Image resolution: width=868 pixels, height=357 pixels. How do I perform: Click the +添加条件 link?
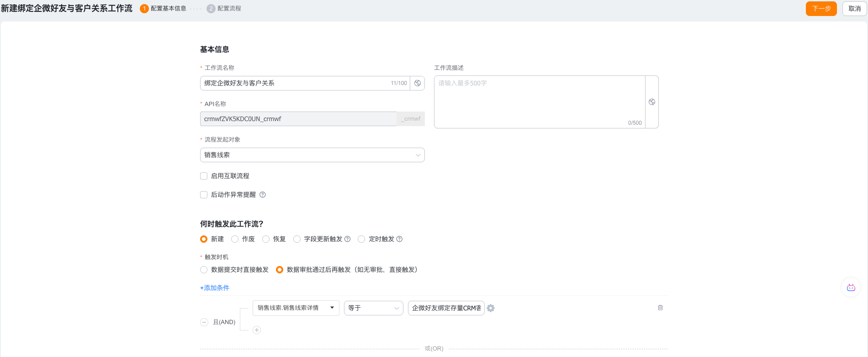pos(215,288)
